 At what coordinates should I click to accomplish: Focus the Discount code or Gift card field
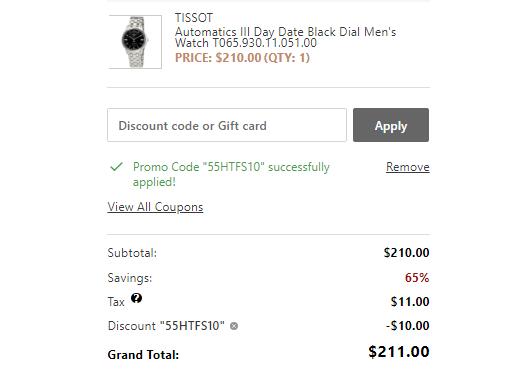[x=227, y=125]
